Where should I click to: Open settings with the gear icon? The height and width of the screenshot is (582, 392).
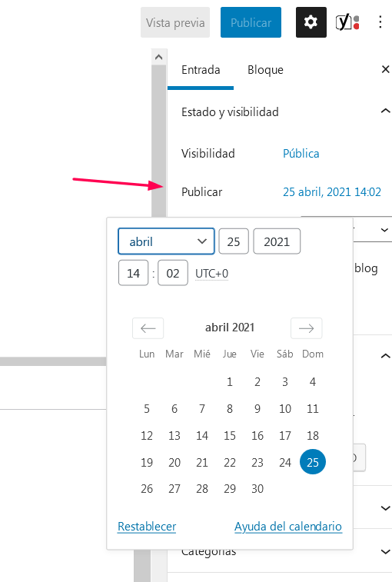tap(311, 22)
